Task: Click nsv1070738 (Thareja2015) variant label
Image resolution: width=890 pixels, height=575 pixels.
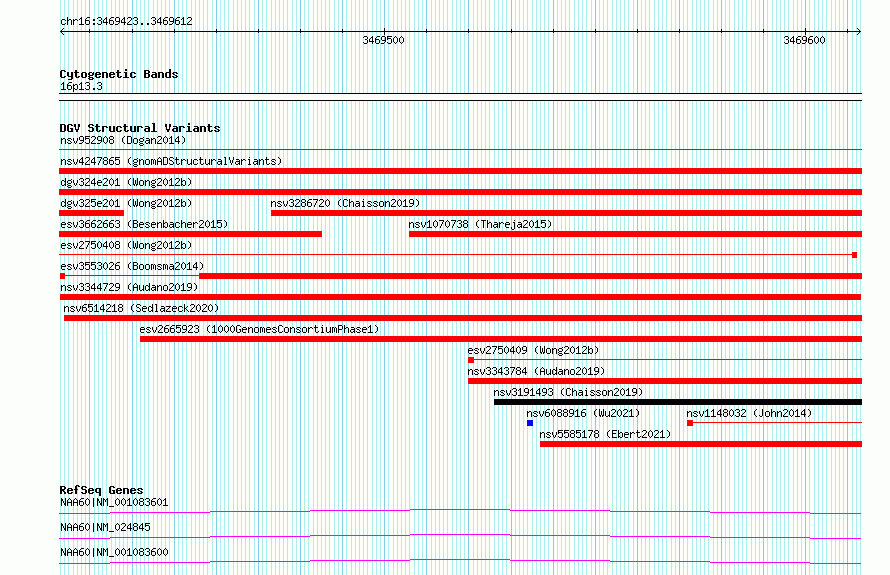Action: click(x=480, y=224)
